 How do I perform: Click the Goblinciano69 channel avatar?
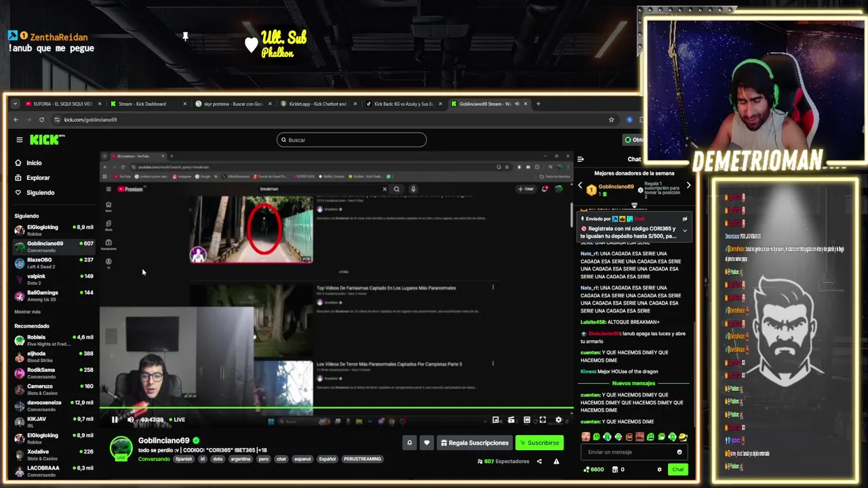point(121,447)
